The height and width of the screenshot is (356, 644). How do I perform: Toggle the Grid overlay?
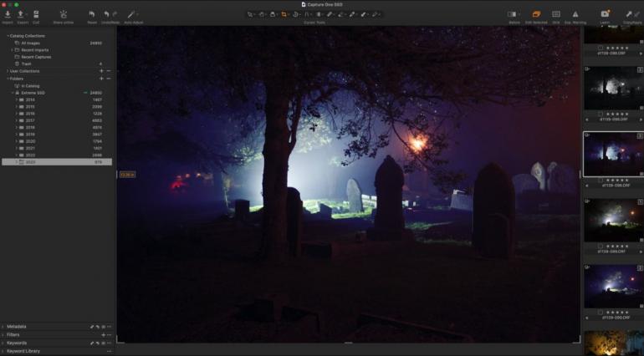(556, 14)
